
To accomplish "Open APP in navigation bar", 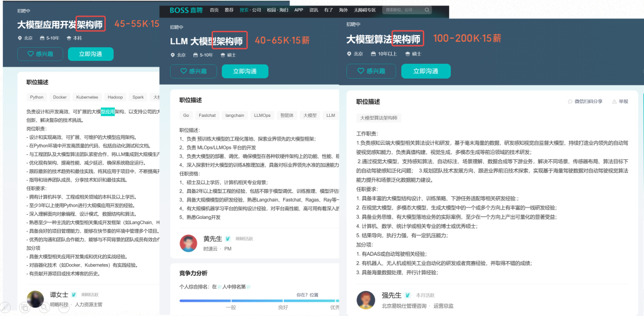I will (299, 10).
